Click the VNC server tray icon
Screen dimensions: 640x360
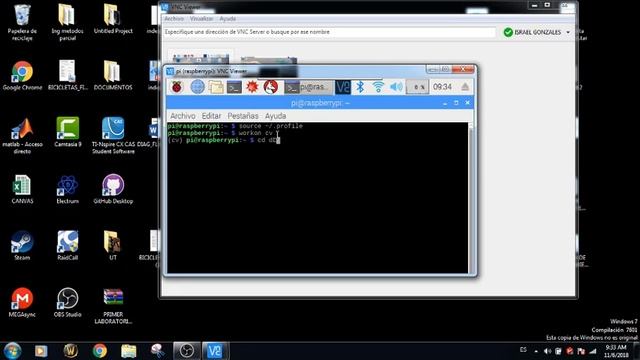coord(343,87)
